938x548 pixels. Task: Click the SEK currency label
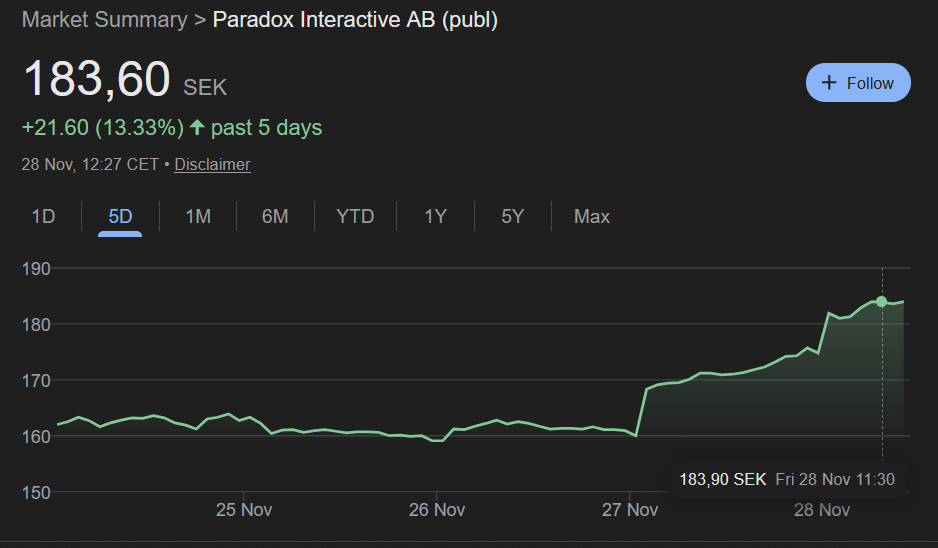coord(205,87)
